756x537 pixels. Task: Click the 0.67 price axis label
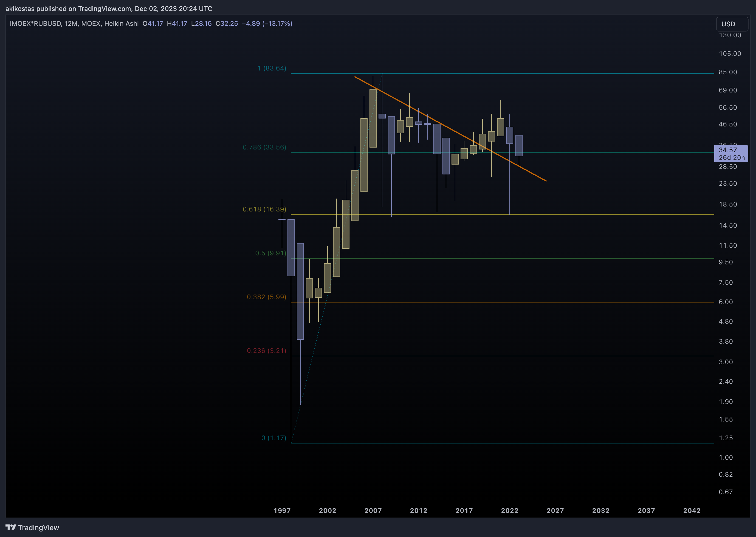click(726, 492)
